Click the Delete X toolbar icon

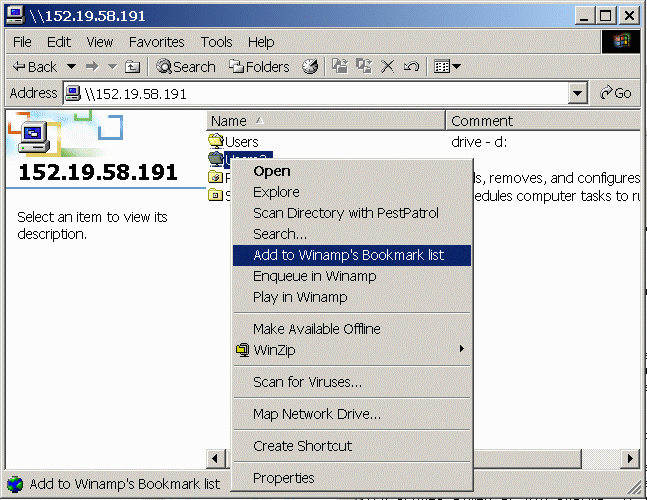(387, 66)
